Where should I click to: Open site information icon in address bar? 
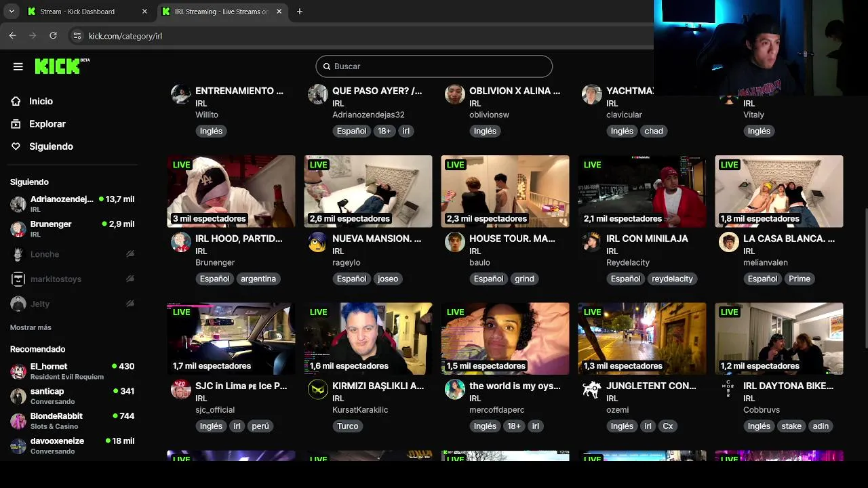click(x=77, y=36)
